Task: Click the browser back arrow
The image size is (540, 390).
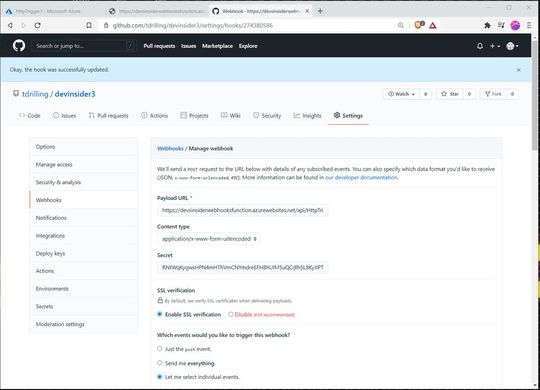Action: coord(10,25)
